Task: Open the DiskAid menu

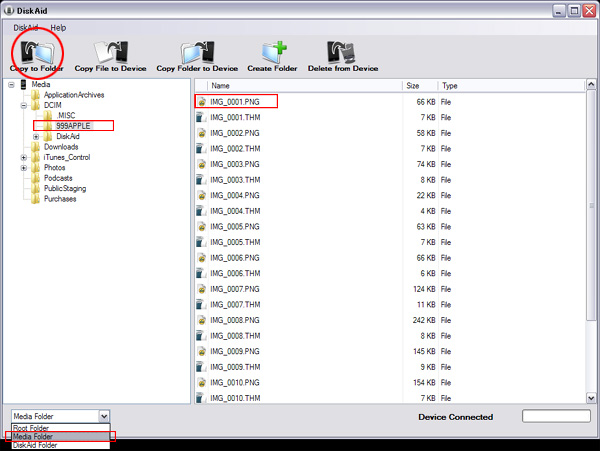Action: click(x=26, y=28)
